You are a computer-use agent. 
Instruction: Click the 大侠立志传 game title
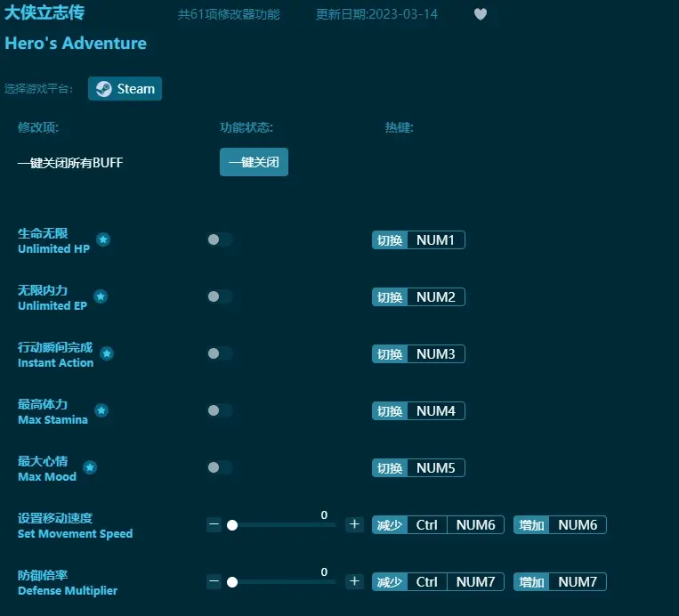pyautogui.click(x=44, y=12)
